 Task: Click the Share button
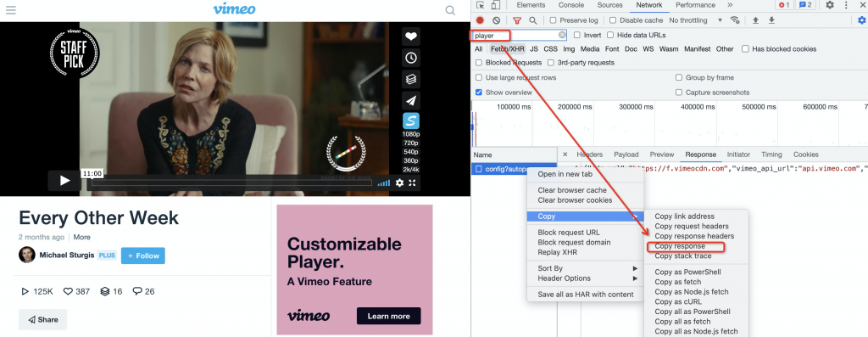[42, 319]
